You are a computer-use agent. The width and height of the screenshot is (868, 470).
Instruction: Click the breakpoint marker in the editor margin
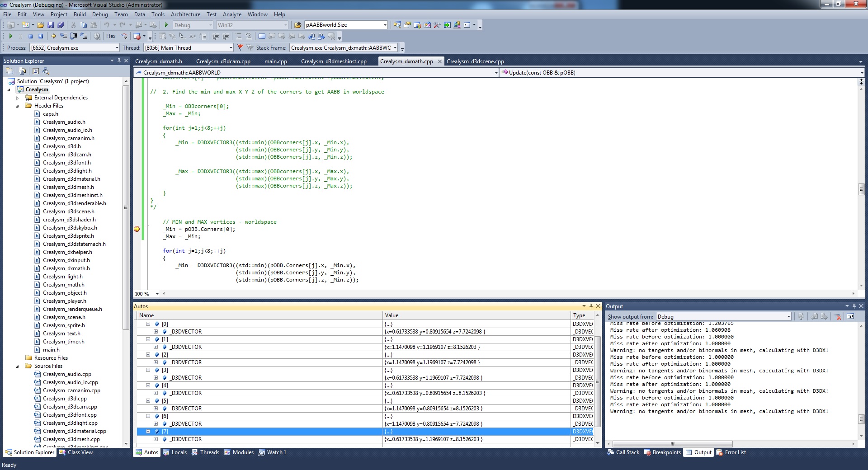click(137, 229)
